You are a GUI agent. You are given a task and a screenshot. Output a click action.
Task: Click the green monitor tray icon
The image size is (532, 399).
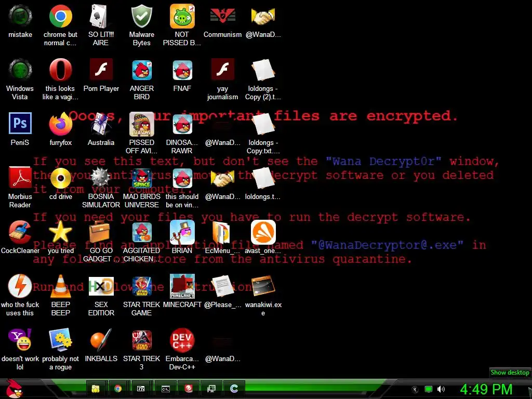429,390
